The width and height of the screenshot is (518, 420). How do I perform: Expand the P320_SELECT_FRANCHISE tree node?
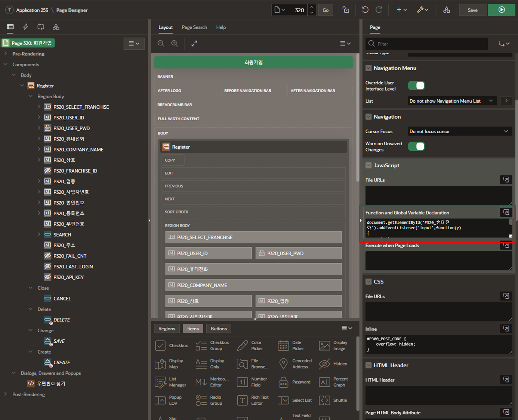tap(39, 107)
